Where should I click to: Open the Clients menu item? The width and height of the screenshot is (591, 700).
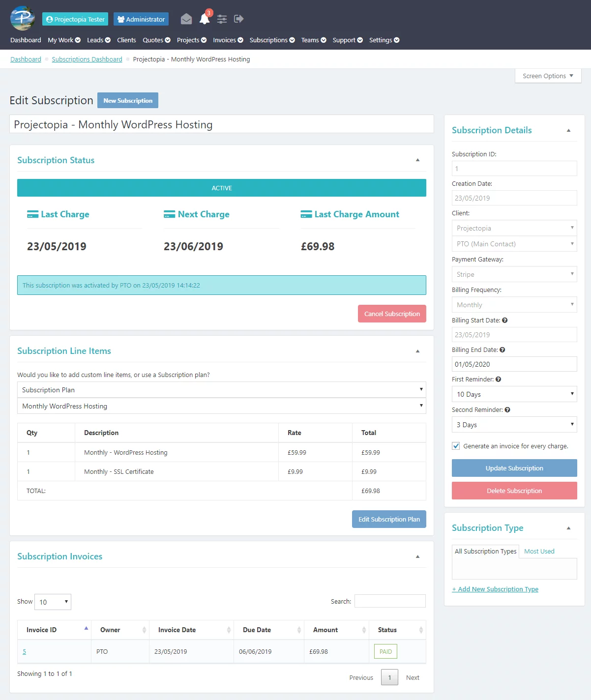126,40
